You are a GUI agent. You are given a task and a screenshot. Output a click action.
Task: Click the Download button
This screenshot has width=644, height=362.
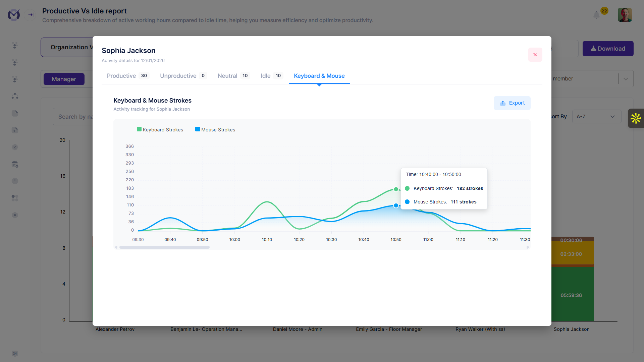click(608, 49)
